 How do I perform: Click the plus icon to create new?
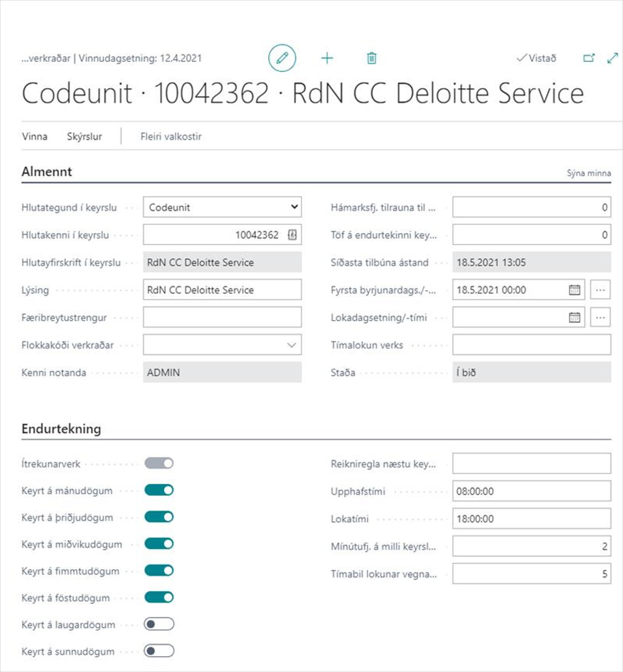tap(327, 58)
